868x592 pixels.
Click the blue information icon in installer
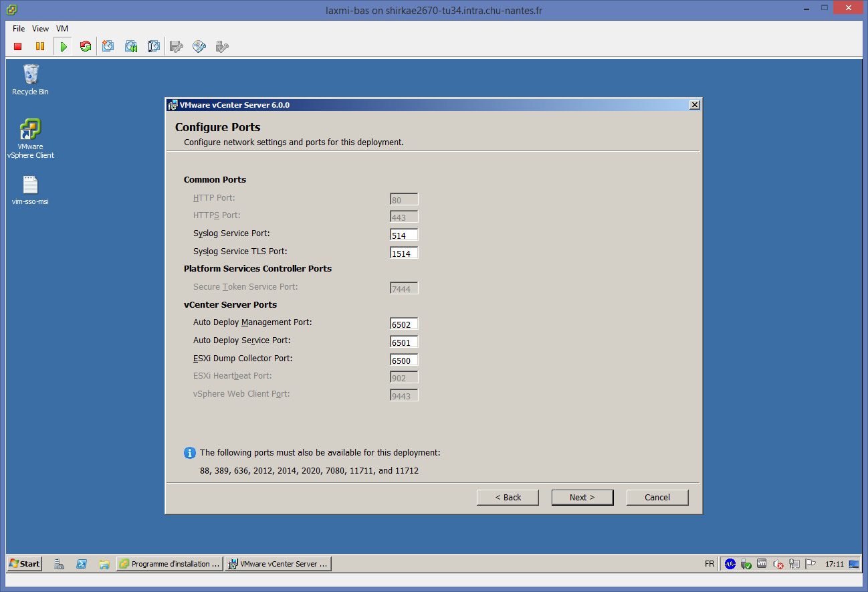pyautogui.click(x=190, y=453)
